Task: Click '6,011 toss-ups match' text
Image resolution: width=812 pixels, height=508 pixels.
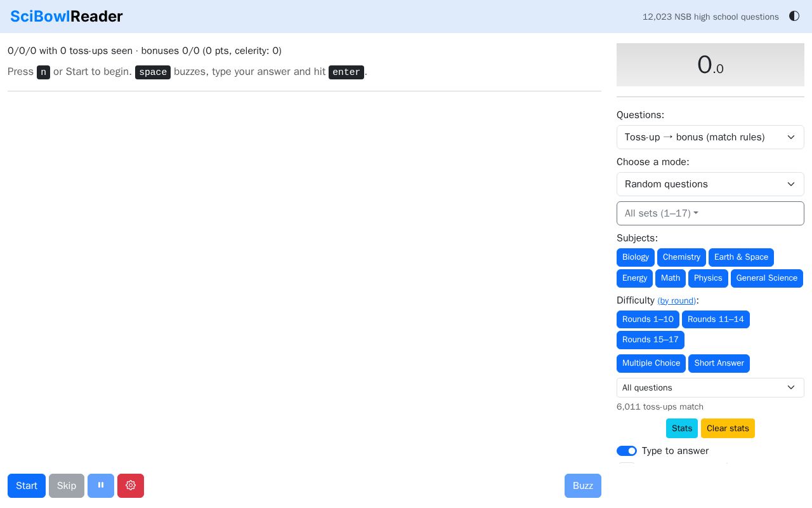Action: (x=660, y=407)
